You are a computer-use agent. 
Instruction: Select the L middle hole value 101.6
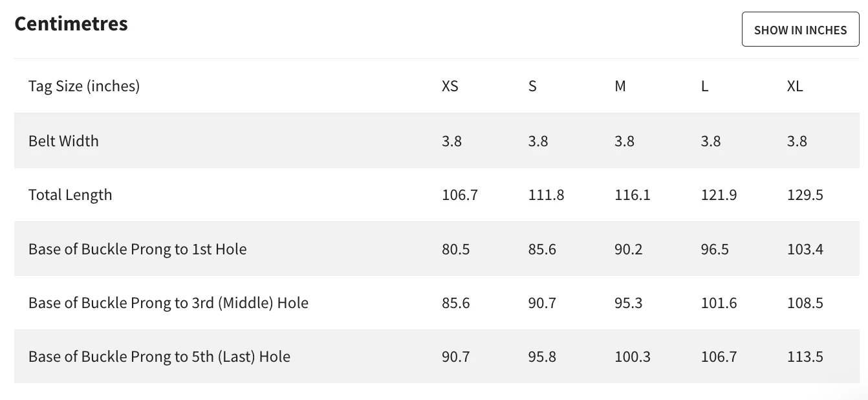719,303
